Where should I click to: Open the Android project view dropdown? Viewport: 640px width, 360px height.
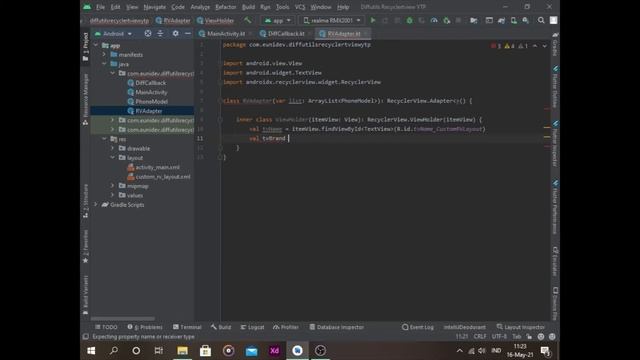click(x=113, y=33)
